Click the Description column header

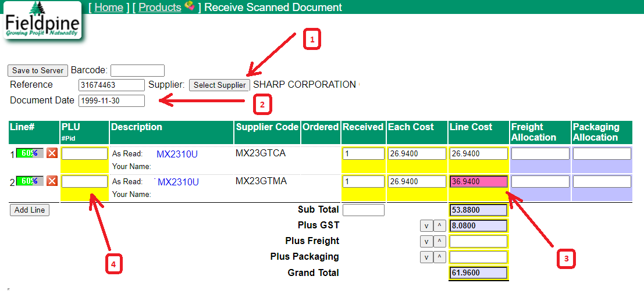172,132
